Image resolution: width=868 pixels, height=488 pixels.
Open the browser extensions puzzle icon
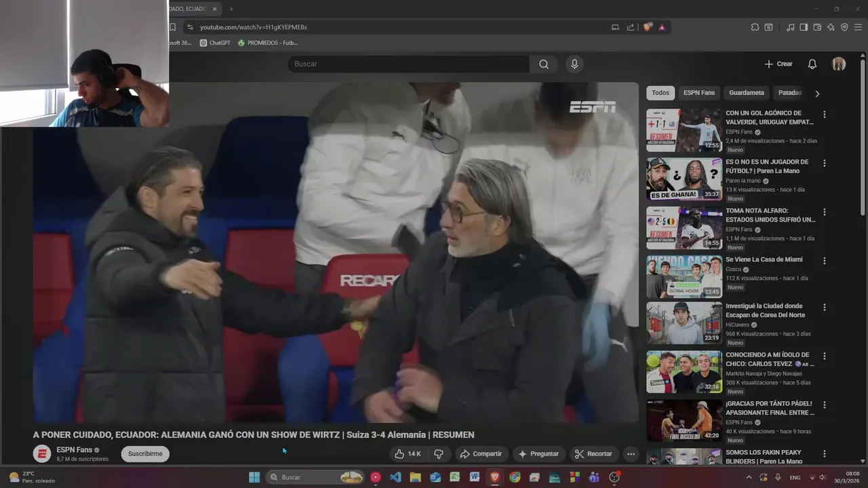coord(755,27)
